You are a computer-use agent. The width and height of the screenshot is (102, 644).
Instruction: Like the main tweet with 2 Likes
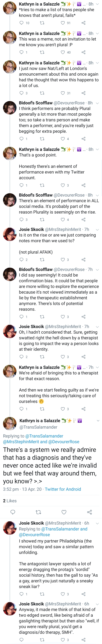(x=64, y=512)
